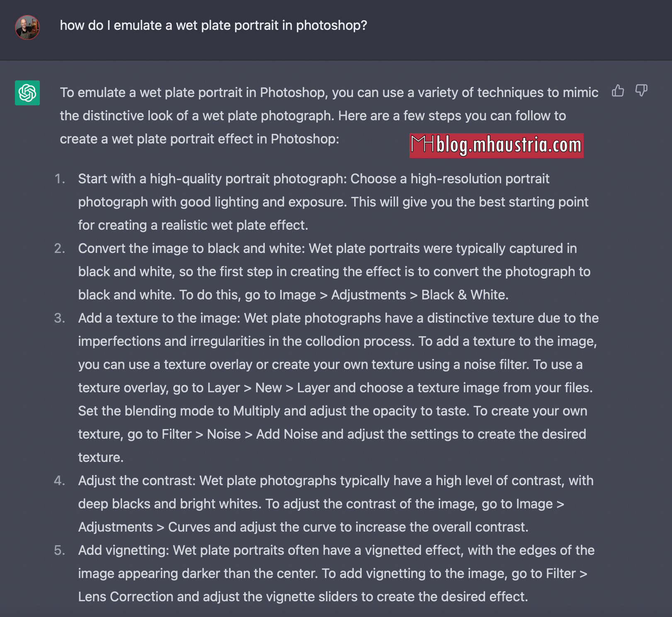Viewport: 672px width, 617px height.
Task: Click 'Image > Adjustments > Black & White' text
Action: point(394,295)
